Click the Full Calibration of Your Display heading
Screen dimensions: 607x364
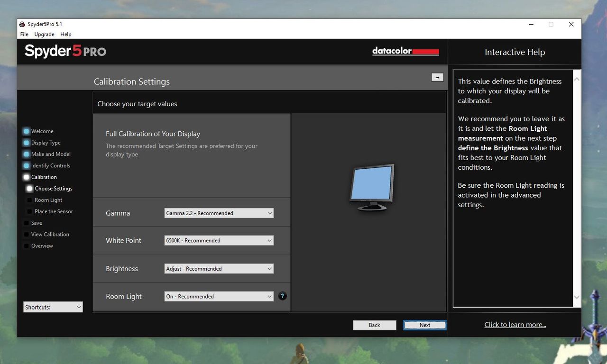click(x=153, y=134)
